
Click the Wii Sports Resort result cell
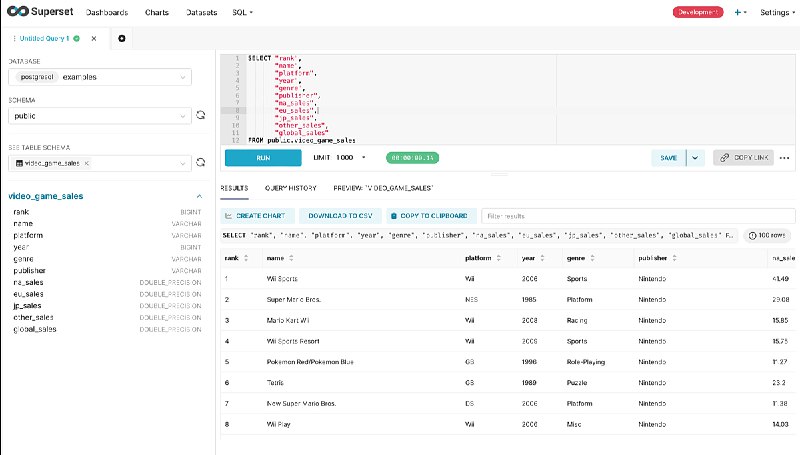coord(293,341)
